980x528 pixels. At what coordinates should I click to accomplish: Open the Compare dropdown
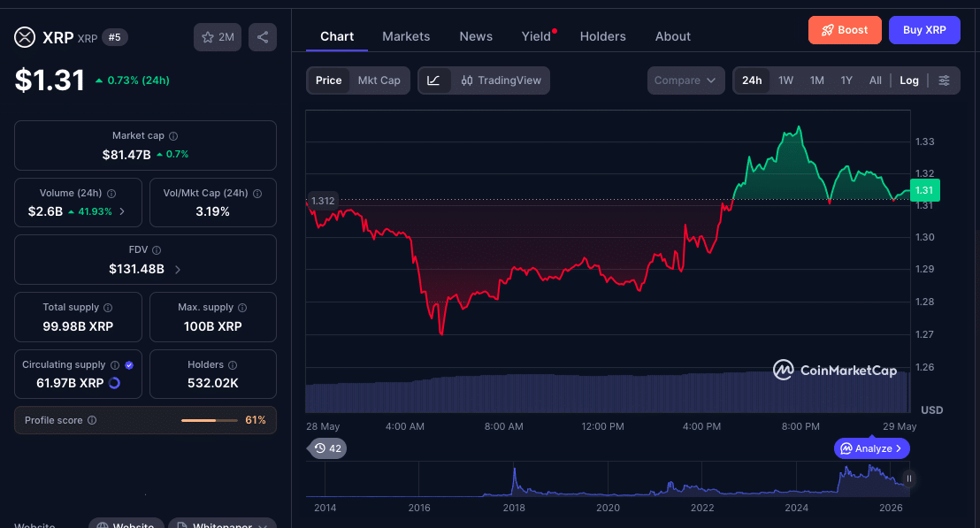point(685,80)
